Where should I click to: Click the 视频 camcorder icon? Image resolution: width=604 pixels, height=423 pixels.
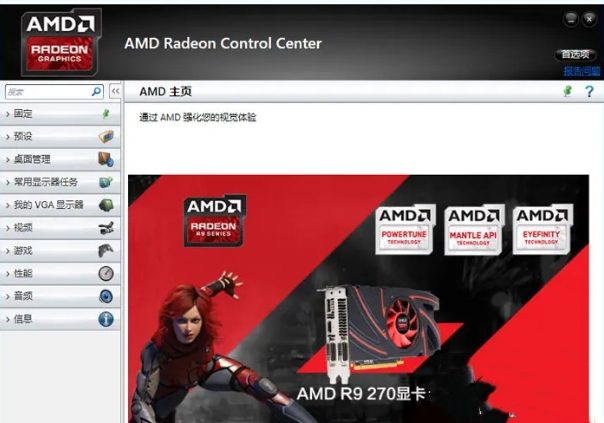pos(106,228)
